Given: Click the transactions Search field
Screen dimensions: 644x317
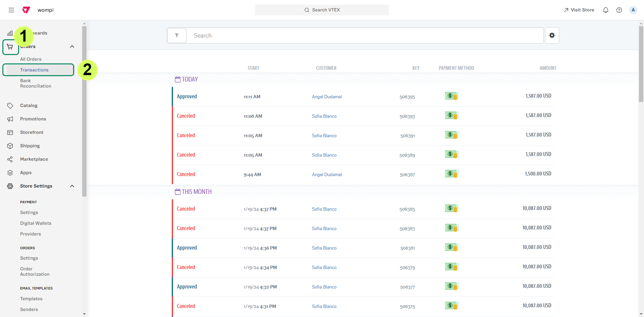Looking at the screenshot, I should 364,36.
